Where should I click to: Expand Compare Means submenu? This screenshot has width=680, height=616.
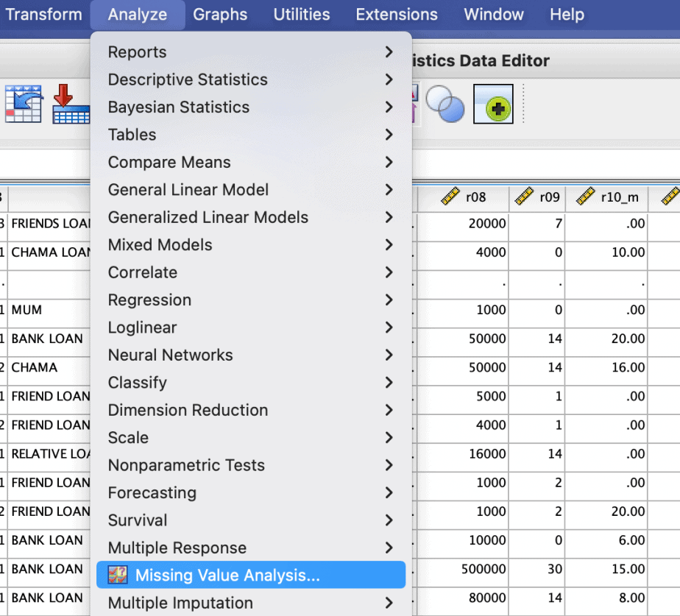point(251,162)
